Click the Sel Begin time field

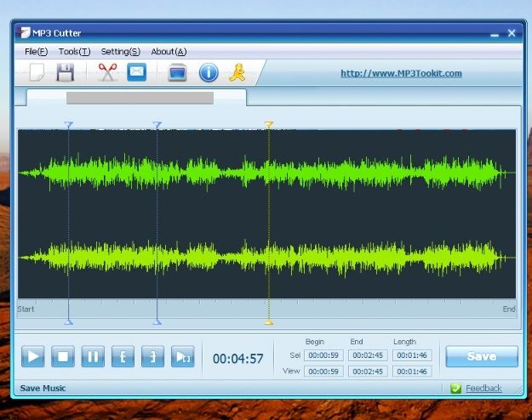[x=323, y=355]
